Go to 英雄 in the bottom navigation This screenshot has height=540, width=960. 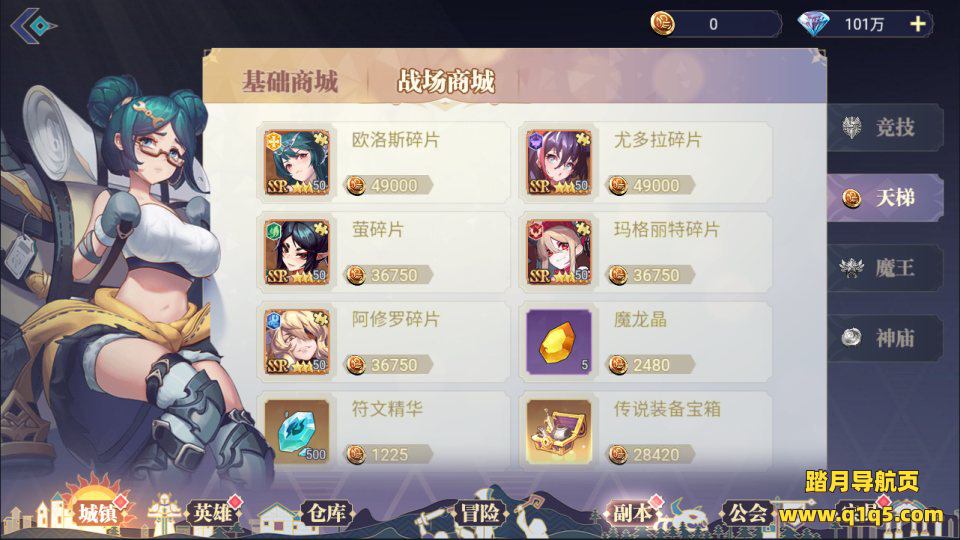tap(212, 513)
